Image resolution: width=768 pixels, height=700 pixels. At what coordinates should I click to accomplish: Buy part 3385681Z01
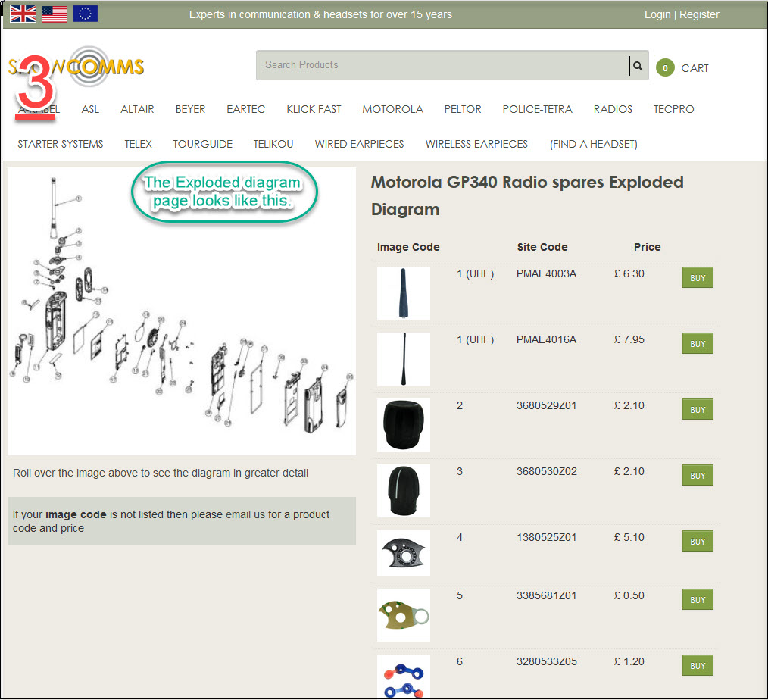point(698,599)
